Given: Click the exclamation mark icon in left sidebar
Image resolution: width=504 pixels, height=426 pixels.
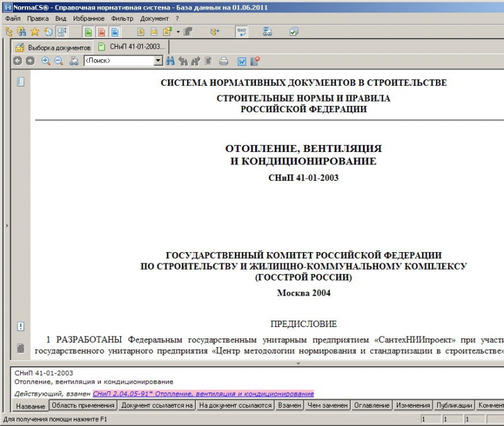Looking at the screenshot, I should pos(20,326).
